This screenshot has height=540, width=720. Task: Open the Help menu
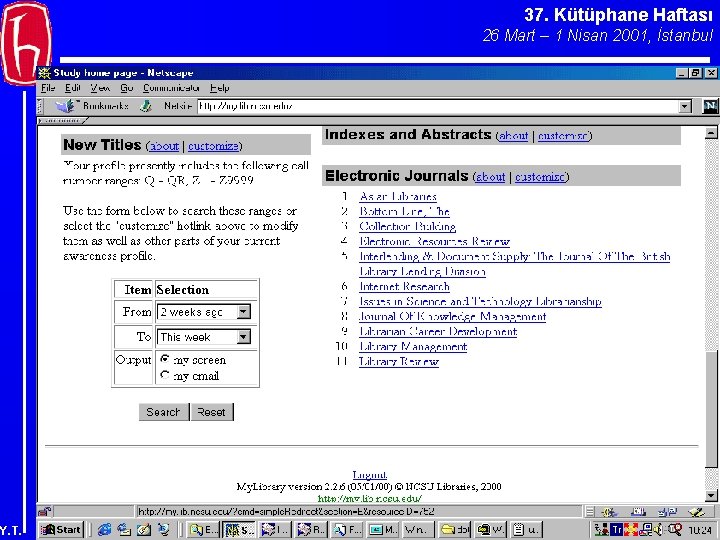(x=219, y=88)
